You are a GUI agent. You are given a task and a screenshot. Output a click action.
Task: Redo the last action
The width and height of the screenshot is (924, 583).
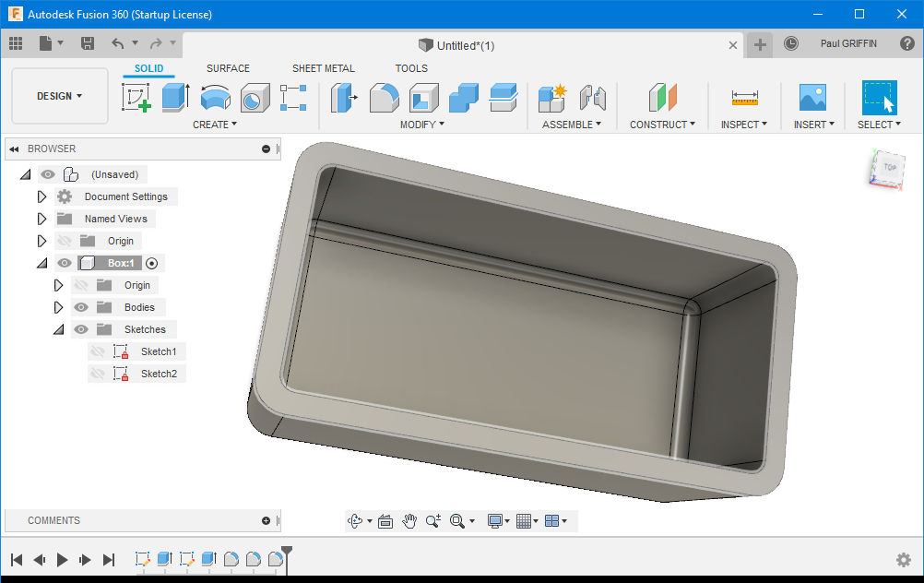pyautogui.click(x=156, y=43)
